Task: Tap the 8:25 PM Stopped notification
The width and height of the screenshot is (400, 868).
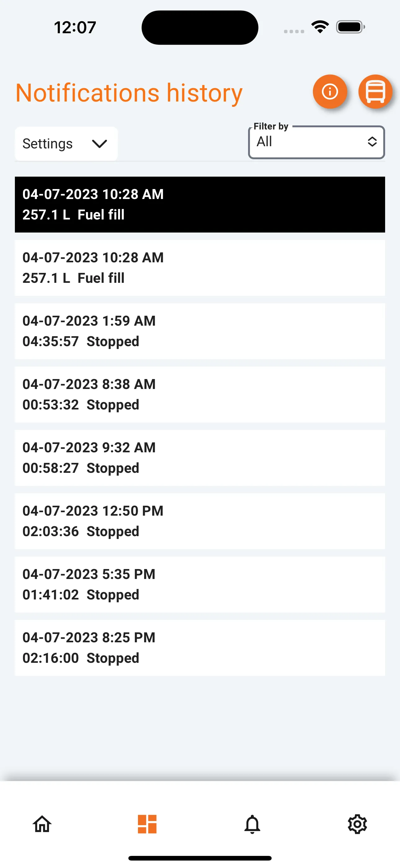Action: click(200, 648)
